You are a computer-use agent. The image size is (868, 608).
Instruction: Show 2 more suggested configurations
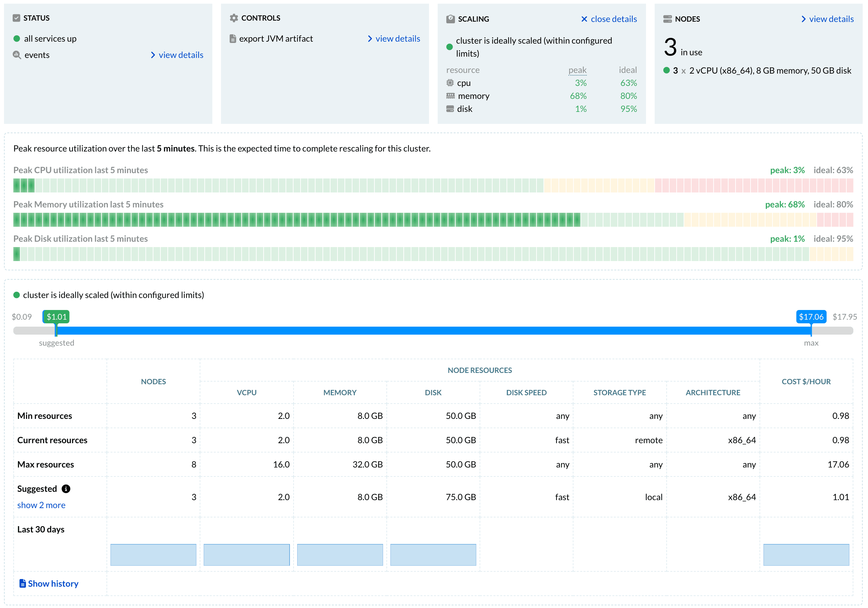pos(41,505)
